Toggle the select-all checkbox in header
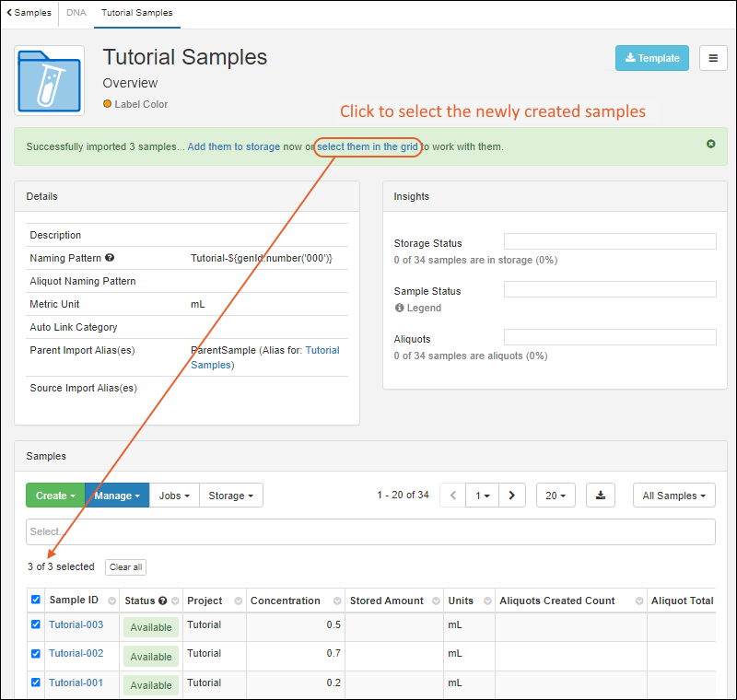This screenshot has height=700, width=737. point(36,600)
